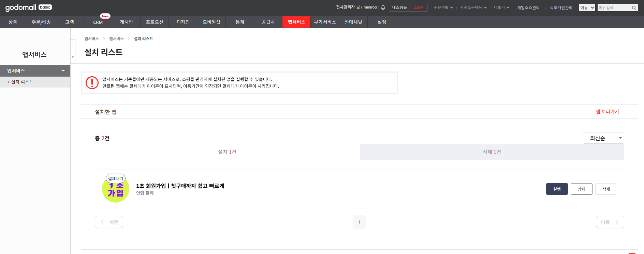Image resolution: width=644 pixels, height=254 pixels.
Task: Click the red exclamation warning icon
Action: (92, 82)
